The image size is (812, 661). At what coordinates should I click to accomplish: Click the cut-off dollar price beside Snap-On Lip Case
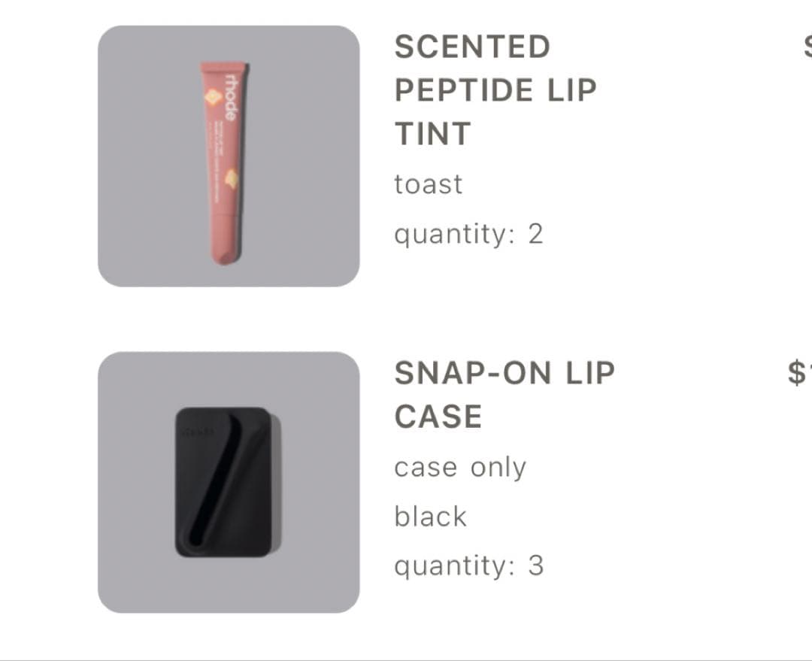[798, 373]
